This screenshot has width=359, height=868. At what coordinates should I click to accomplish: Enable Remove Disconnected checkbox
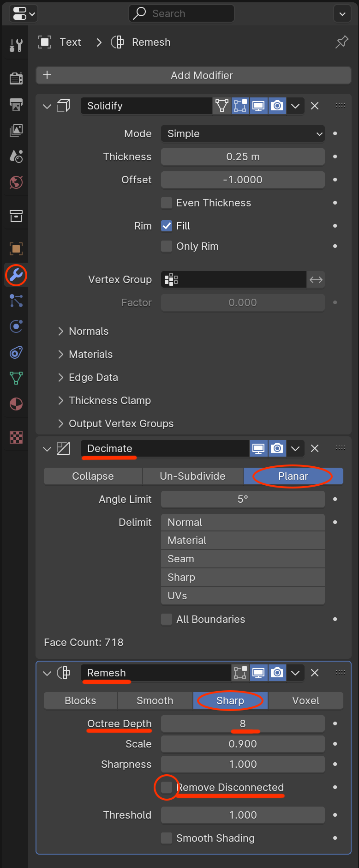coord(167,787)
